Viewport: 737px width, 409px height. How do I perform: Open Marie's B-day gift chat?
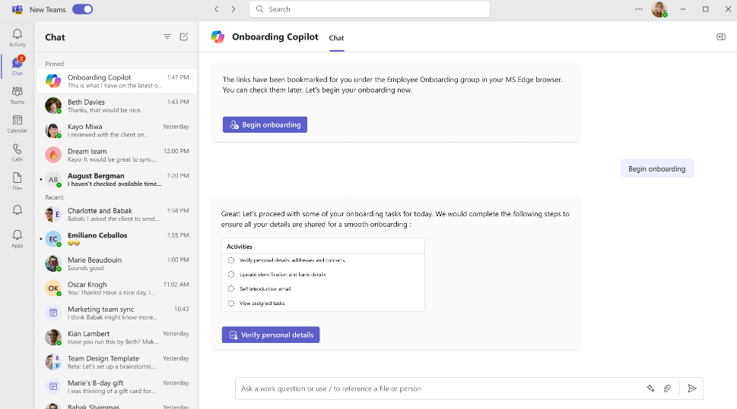click(x=117, y=386)
